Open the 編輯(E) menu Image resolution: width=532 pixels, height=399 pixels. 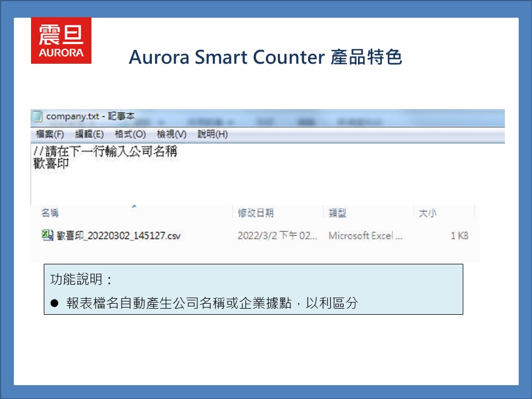89,134
